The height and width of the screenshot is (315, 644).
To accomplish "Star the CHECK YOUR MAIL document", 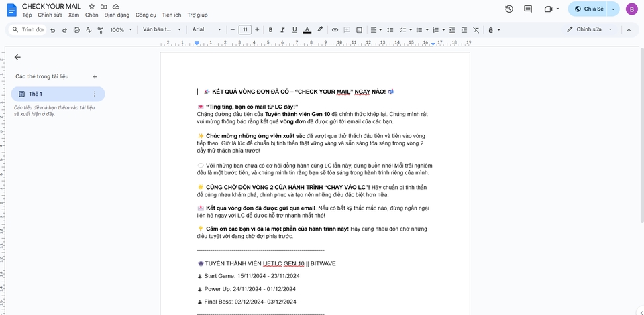I will pos(92,7).
